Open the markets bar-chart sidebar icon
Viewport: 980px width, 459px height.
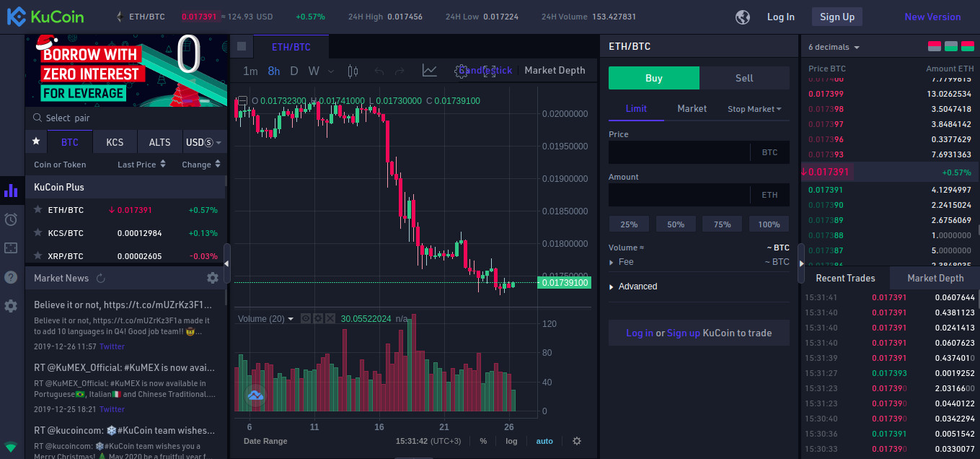[11, 191]
